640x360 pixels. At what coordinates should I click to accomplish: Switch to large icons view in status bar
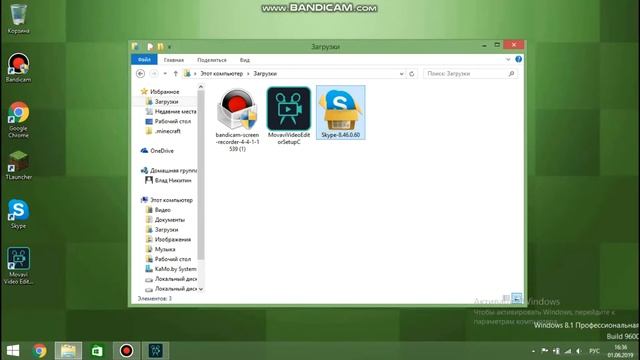coord(517,298)
